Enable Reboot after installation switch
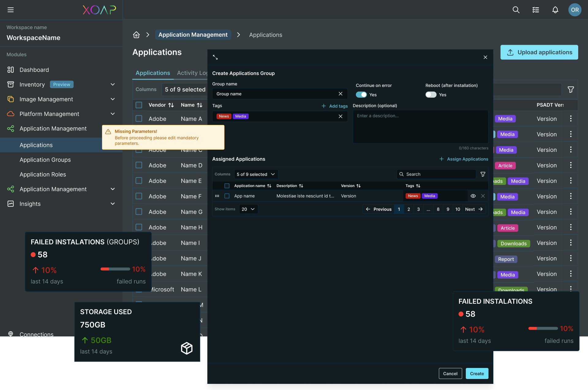Viewport: 588px width, 390px height. click(x=431, y=95)
